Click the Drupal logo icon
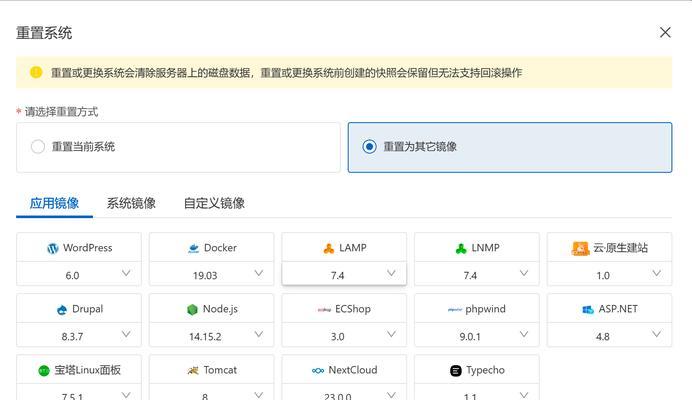The image size is (692, 400). pyautogui.click(x=62, y=309)
